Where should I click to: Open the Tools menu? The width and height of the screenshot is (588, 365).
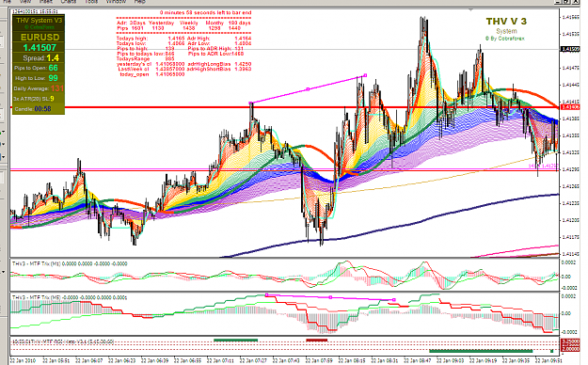[x=91, y=2]
